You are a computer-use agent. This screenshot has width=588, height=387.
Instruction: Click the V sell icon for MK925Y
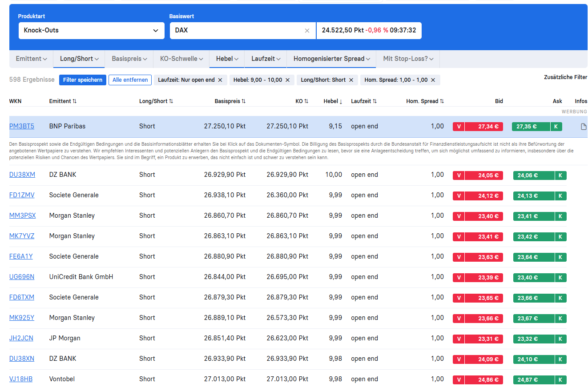point(459,318)
